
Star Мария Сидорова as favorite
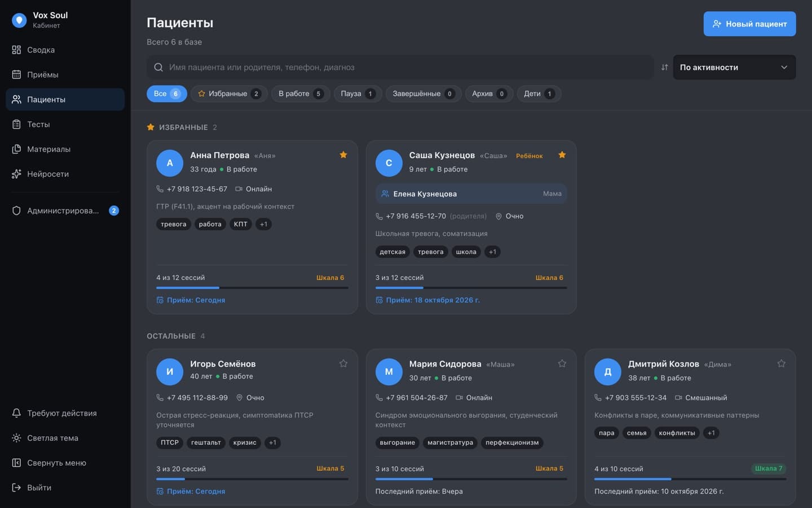coord(562,364)
